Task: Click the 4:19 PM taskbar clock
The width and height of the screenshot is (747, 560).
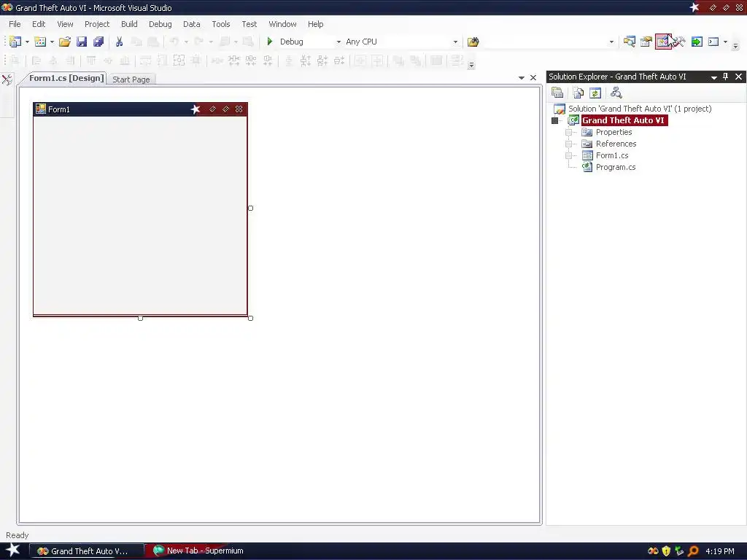Action: pos(719,551)
